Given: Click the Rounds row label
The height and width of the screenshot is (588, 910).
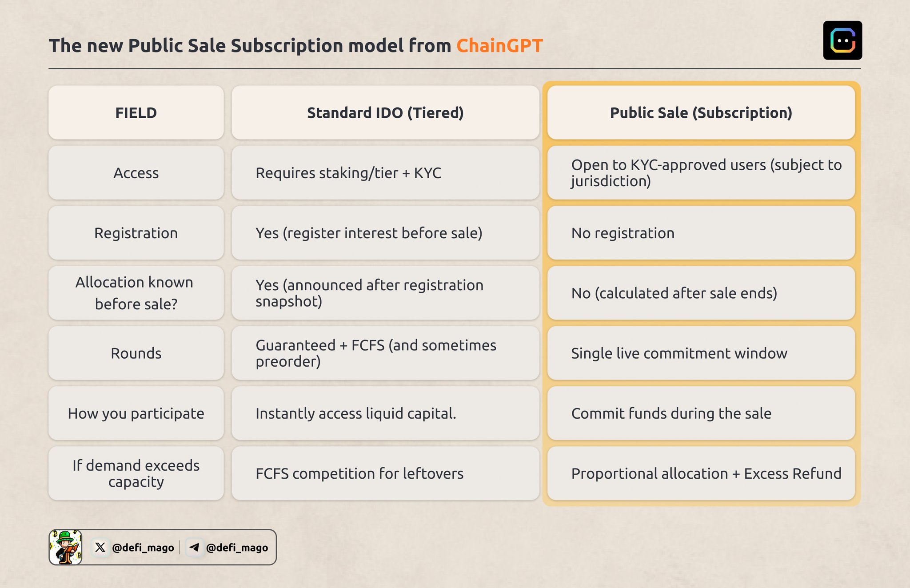Looking at the screenshot, I should click(136, 353).
